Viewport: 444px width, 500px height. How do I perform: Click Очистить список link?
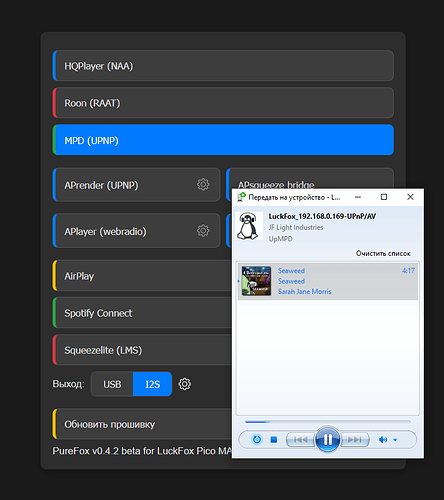[383, 253]
